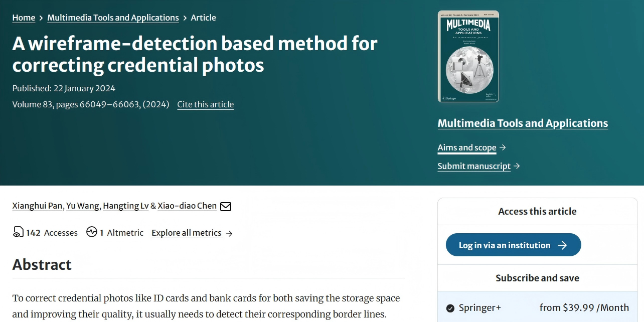Click Cite this article link

pos(205,104)
